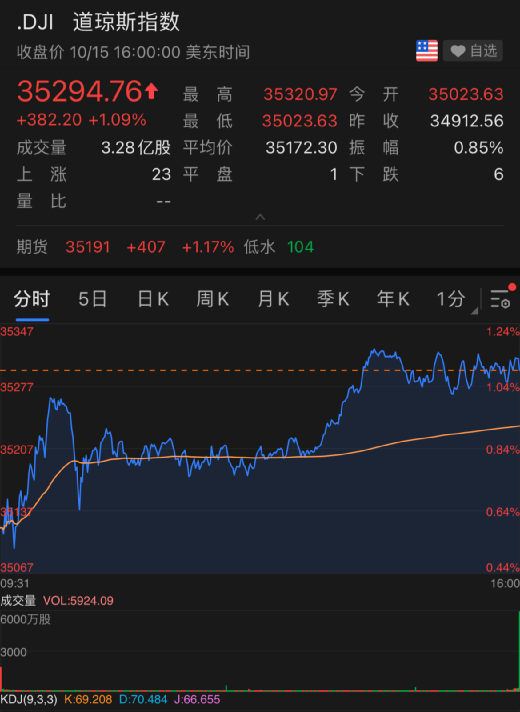
Task: Tap the .DJI 道琼斯指数 title
Action: (98, 22)
